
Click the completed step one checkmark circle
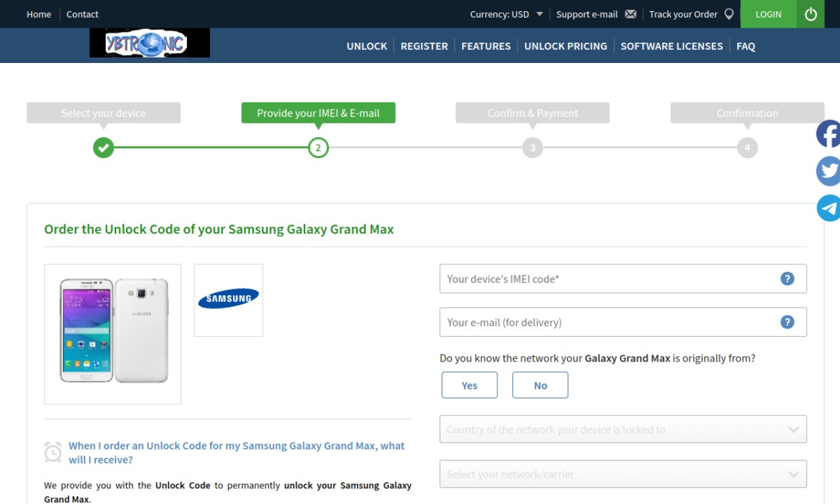(104, 148)
